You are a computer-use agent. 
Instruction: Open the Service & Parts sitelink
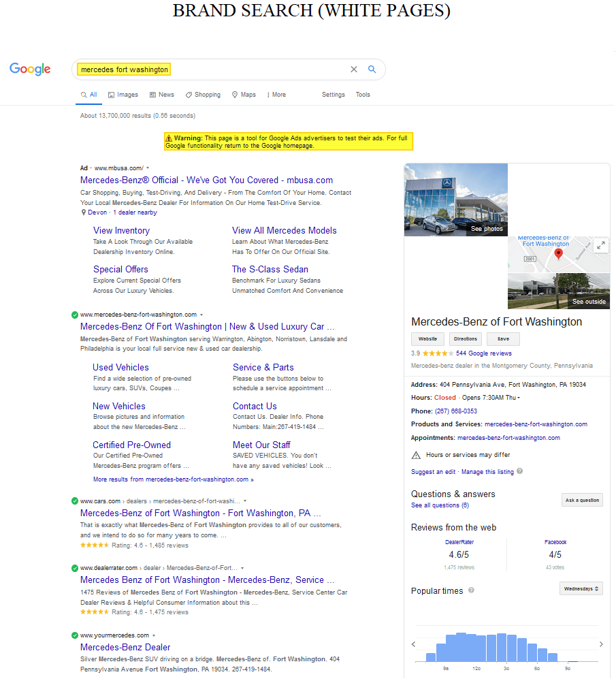pyautogui.click(x=263, y=368)
